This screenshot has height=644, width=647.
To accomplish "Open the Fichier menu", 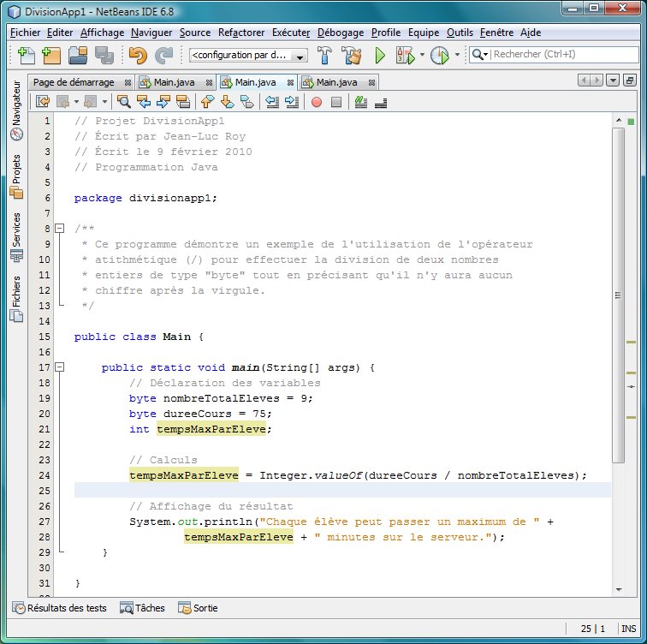I will (x=25, y=33).
